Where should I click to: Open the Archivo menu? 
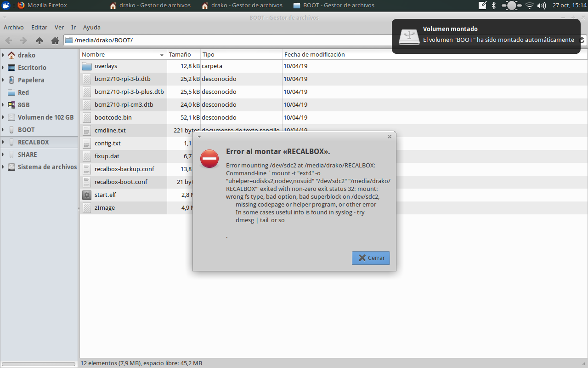pyautogui.click(x=13, y=28)
